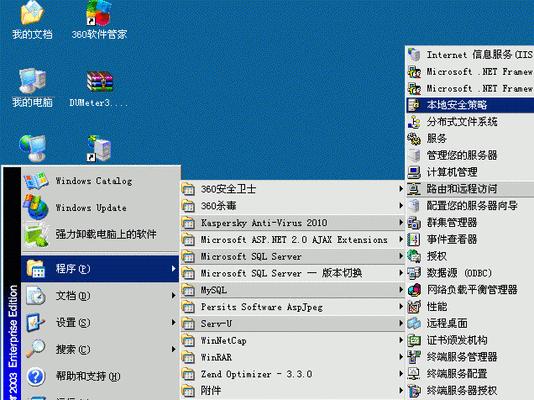Click the 路由和远程访问 icon
Image resolution: width=534 pixels, height=400 pixels.
click(x=414, y=189)
